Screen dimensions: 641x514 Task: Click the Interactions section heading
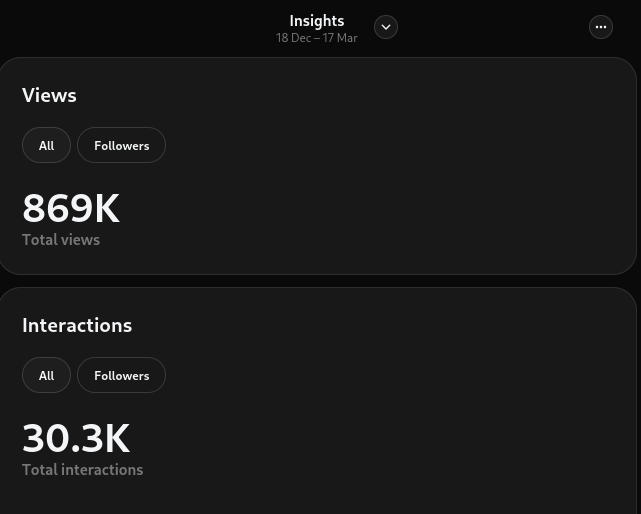(77, 325)
